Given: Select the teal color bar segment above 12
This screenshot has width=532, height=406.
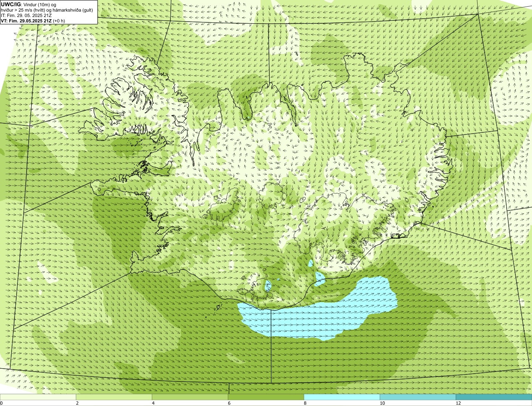Looking at the screenshot, I should (494, 397).
